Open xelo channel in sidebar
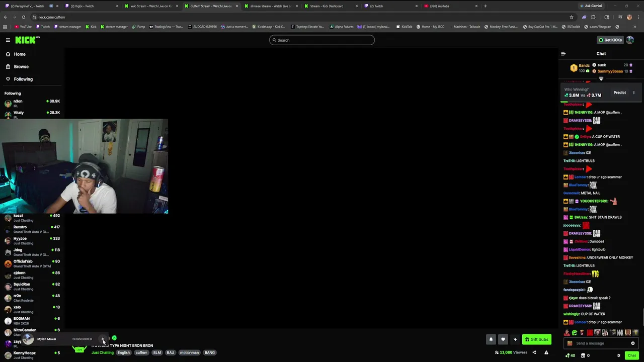Viewport: 644px width, 362px height. coord(32,309)
